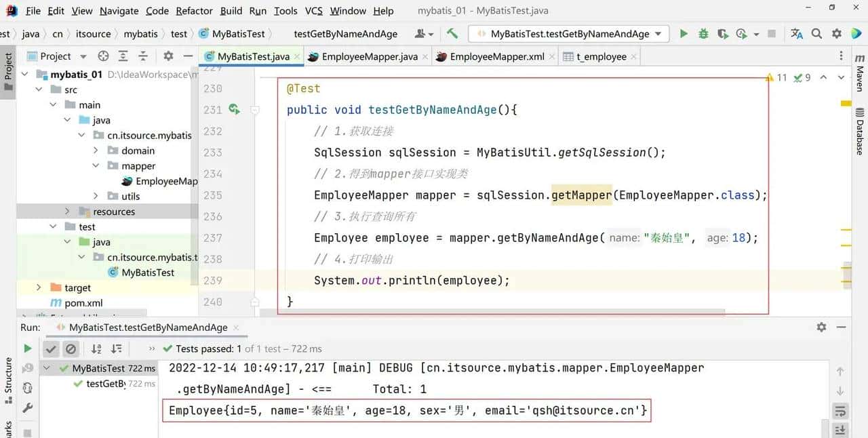868x438 pixels.
Task: Select the t_employee tab
Action: click(600, 57)
